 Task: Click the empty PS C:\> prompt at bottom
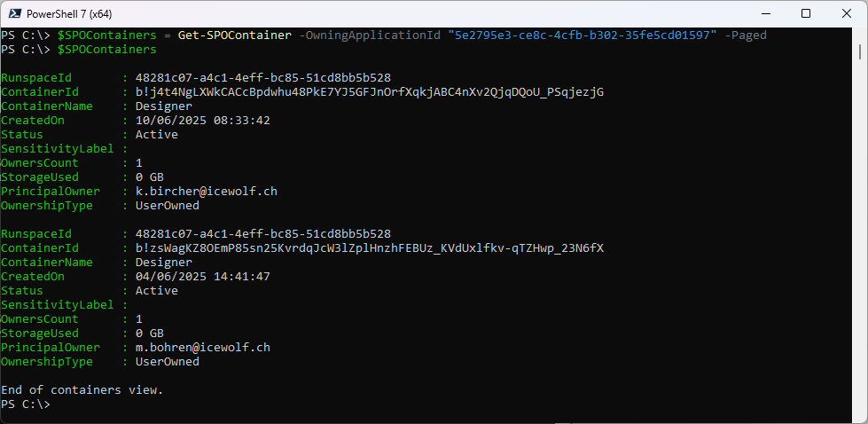pos(26,404)
